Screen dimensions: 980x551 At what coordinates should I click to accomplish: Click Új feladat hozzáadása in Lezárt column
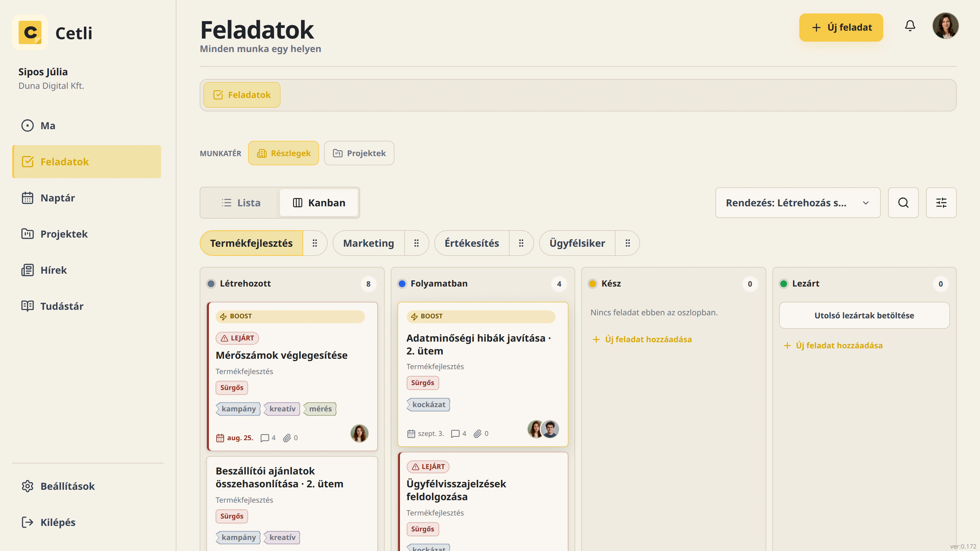(833, 345)
